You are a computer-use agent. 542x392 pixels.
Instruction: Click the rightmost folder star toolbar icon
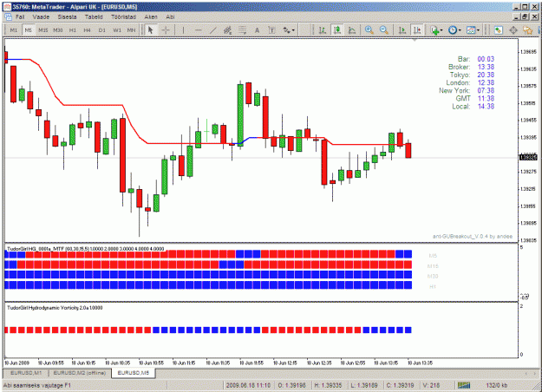tap(528, 30)
